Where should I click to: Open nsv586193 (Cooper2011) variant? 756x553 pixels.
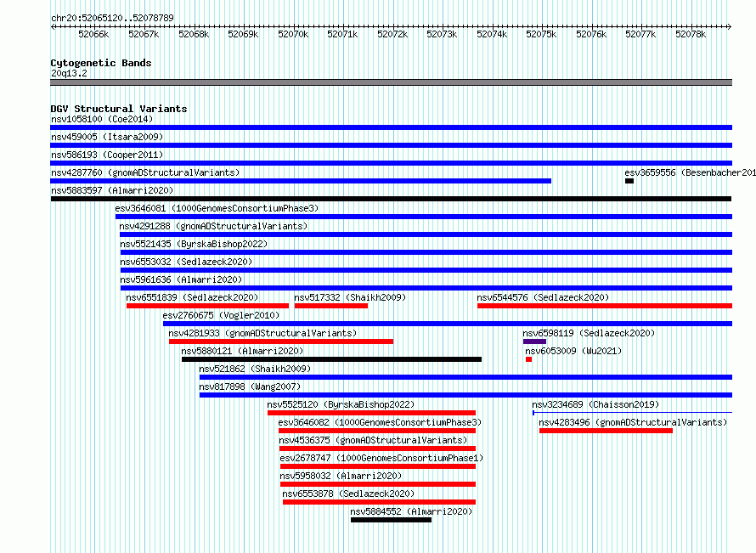[x=391, y=163]
